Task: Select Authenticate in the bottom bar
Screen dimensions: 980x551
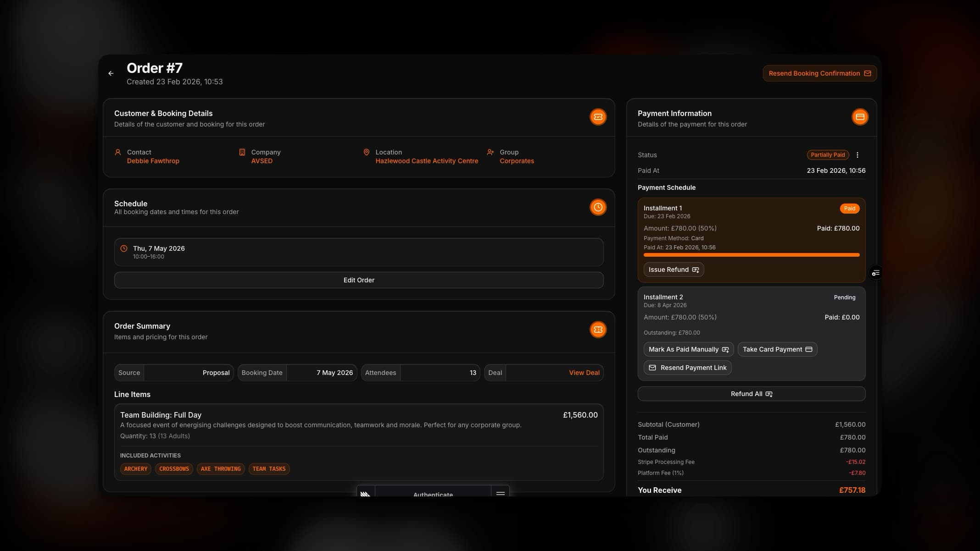Action: [x=433, y=495]
